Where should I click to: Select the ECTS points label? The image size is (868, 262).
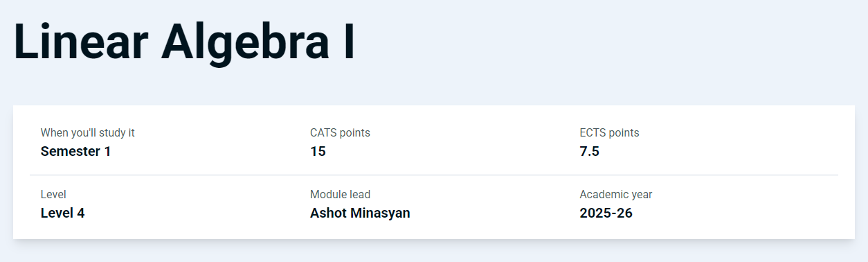[609, 132]
